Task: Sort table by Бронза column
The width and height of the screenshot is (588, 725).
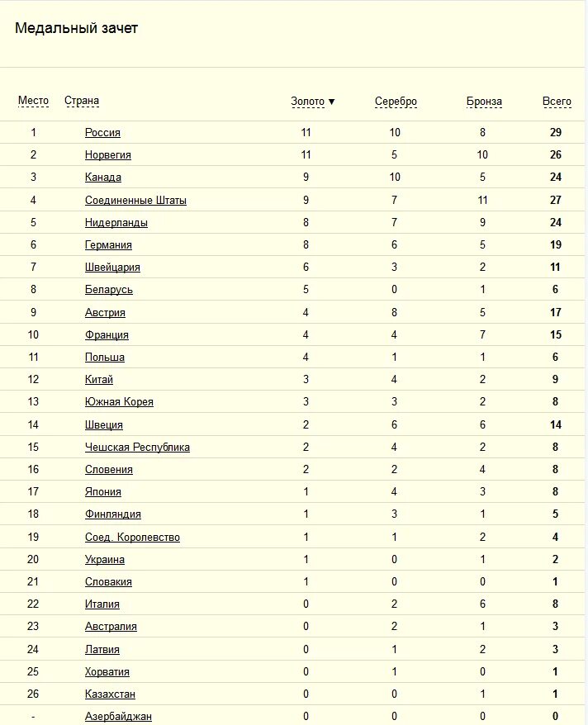Action: [x=484, y=102]
